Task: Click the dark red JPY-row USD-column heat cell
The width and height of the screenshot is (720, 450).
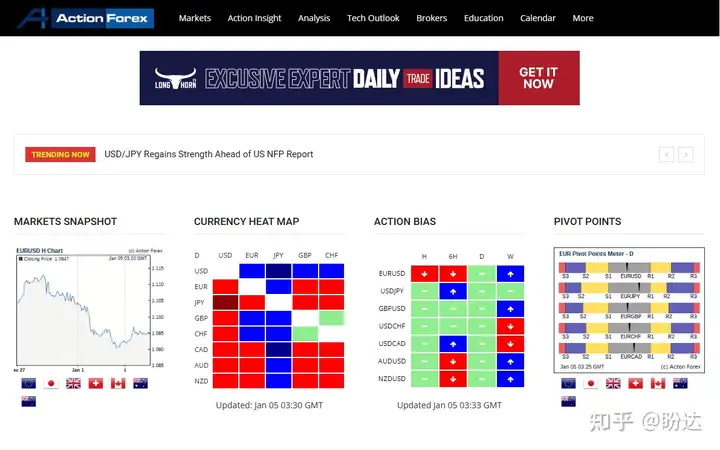Action: click(225, 302)
